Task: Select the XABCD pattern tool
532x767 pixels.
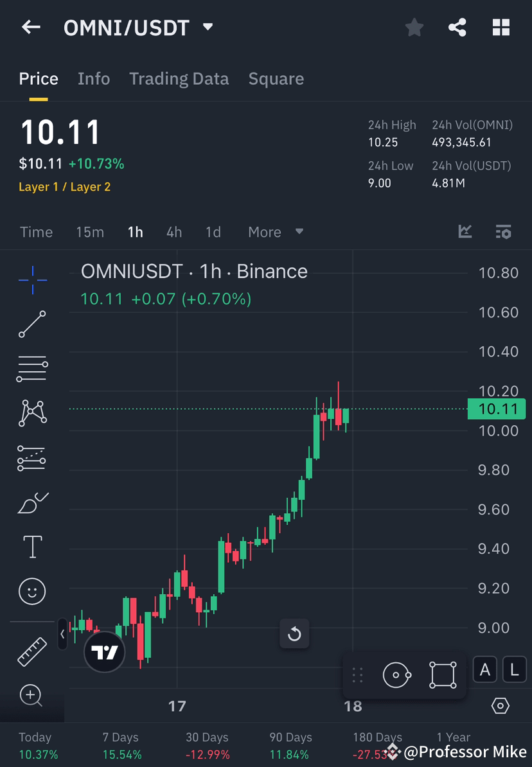Action: (x=33, y=413)
